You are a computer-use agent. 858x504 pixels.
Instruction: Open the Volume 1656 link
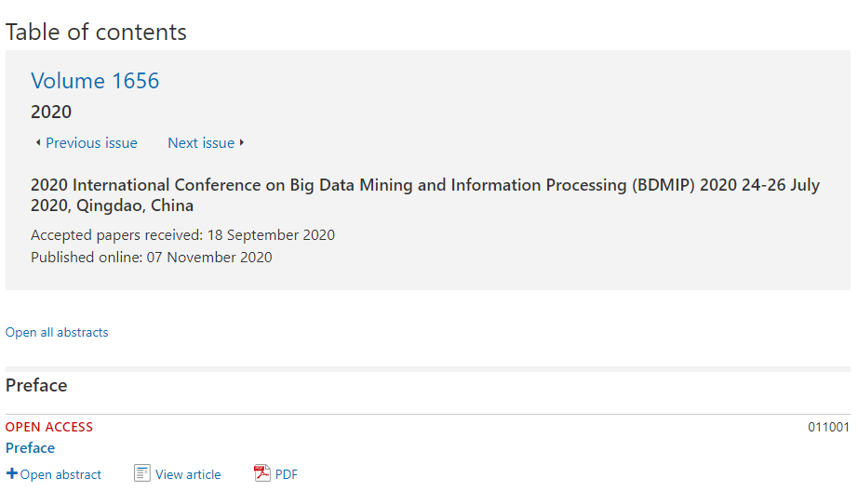tap(95, 81)
